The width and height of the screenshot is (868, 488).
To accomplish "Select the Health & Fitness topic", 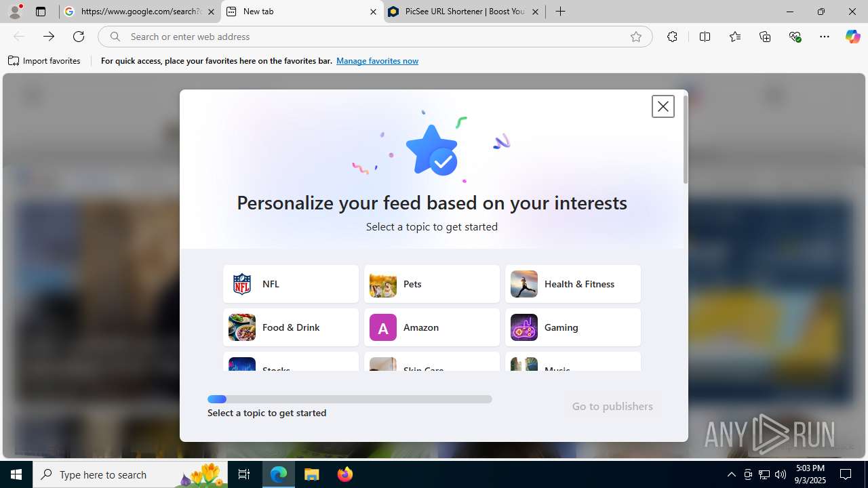I will click(573, 284).
